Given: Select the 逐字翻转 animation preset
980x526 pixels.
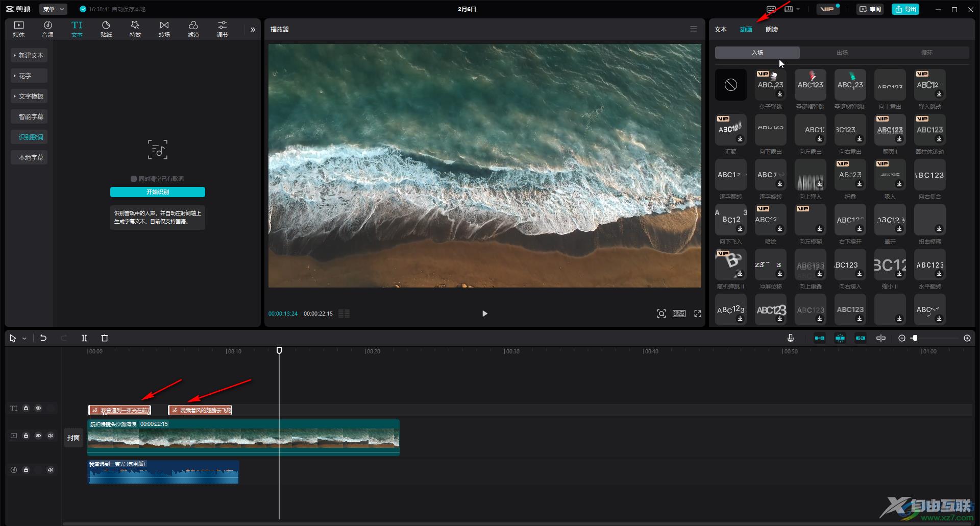Looking at the screenshot, I should coord(731,175).
